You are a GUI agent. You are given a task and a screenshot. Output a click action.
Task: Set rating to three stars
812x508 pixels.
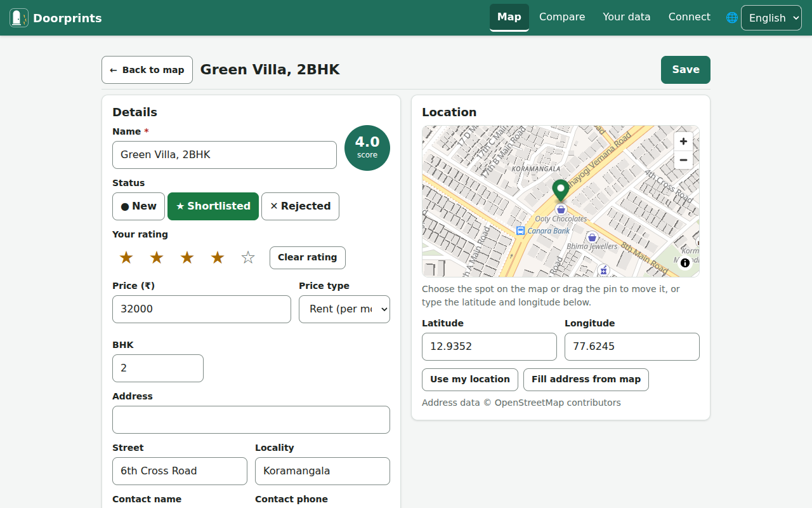click(x=187, y=258)
